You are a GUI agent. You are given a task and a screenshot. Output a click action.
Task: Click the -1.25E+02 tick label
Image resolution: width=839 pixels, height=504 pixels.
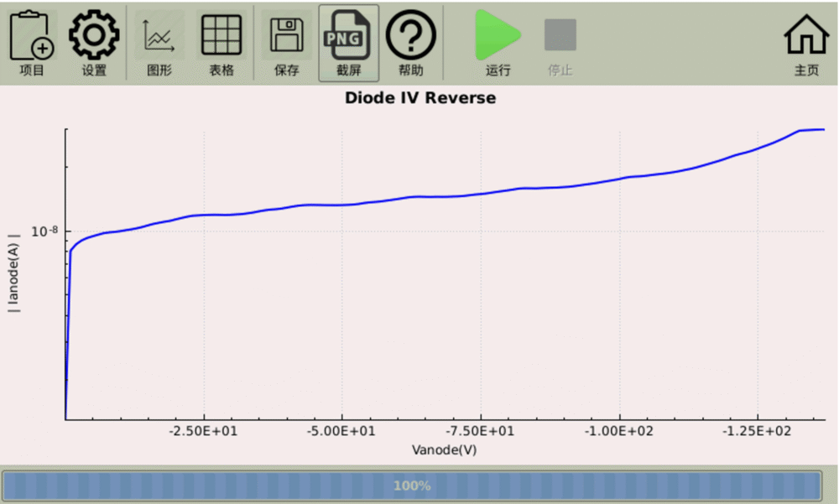pyautogui.click(x=757, y=431)
